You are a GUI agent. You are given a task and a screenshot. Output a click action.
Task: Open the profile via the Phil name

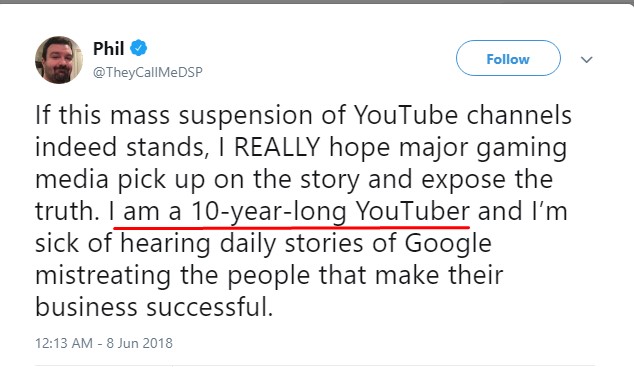point(108,49)
